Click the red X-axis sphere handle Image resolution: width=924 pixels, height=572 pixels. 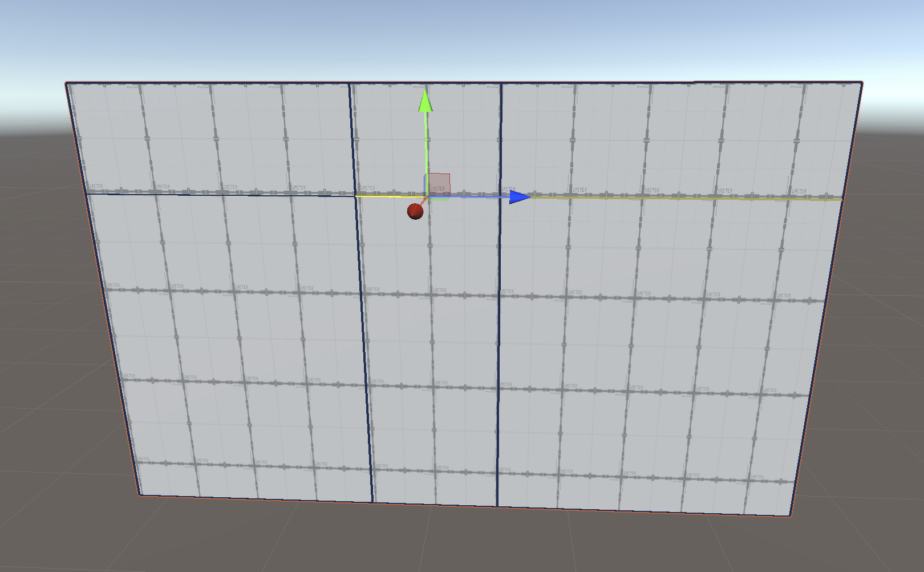tap(415, 211)
